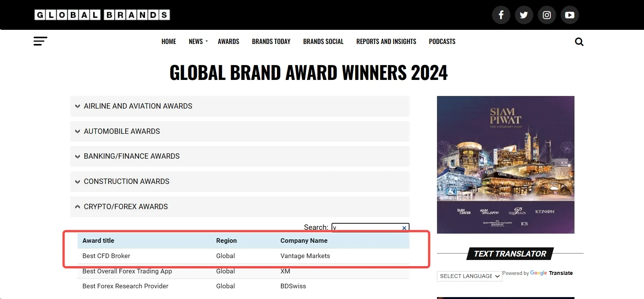Open the Podcasts menu item
This screenshot has height=299, width=644.
(442, 41)
